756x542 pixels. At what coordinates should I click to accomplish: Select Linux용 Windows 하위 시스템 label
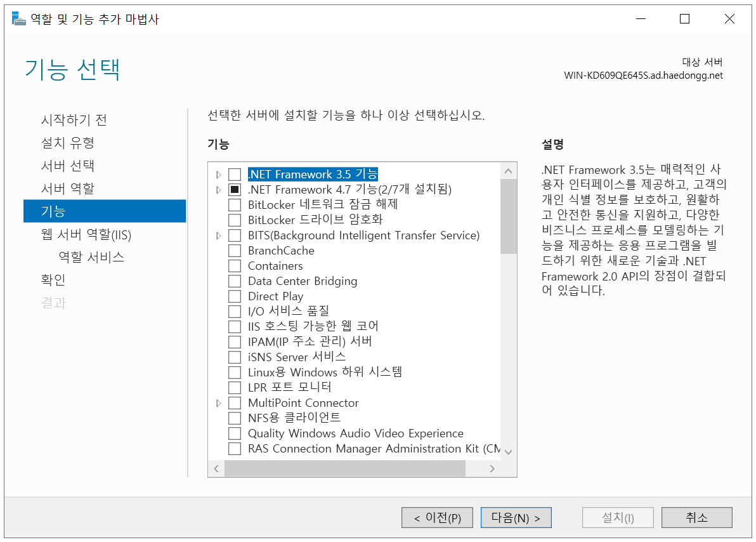click(325, 373)
